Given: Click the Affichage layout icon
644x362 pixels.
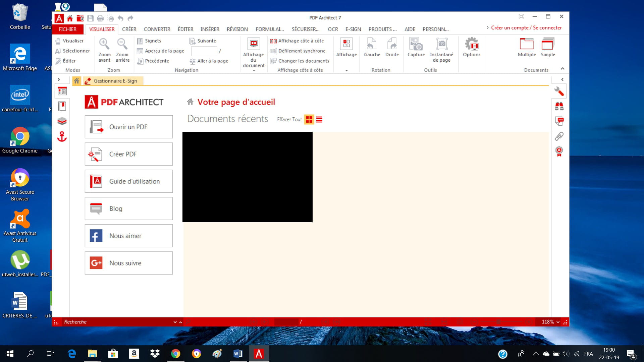Looking at the screenshot, I should click(346, 44).
